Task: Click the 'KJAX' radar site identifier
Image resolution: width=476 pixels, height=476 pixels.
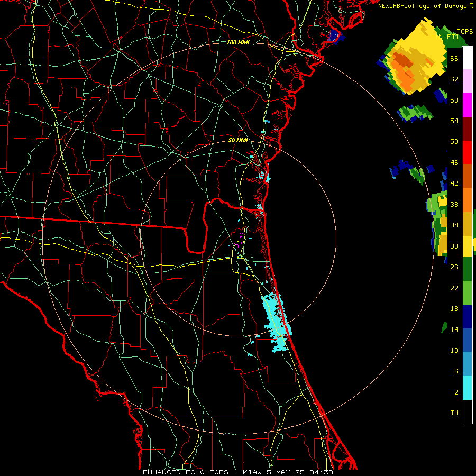Action: pos(253,472)
